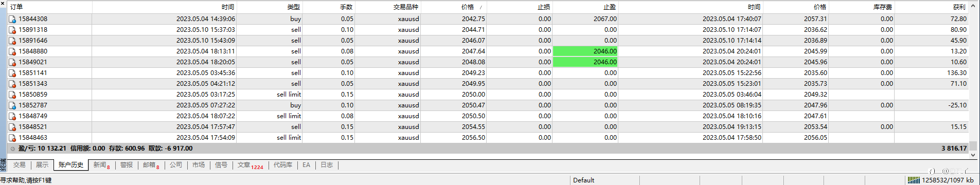Click the order icon for 15851343
This screenshot has height=185, width=980.
pos(12,84)
